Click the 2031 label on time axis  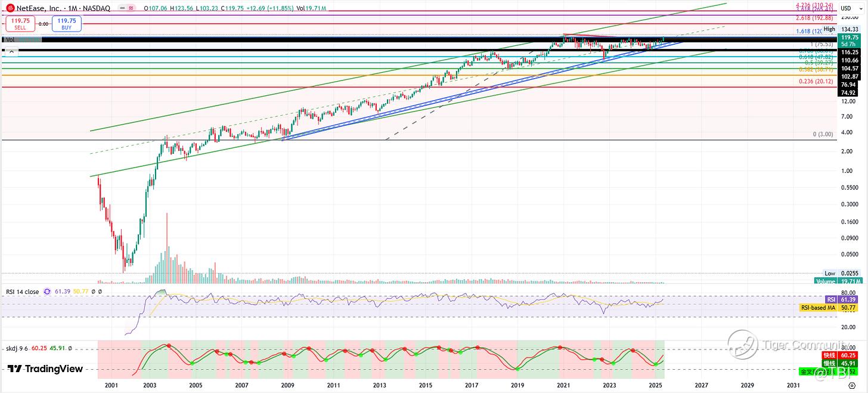793,386
